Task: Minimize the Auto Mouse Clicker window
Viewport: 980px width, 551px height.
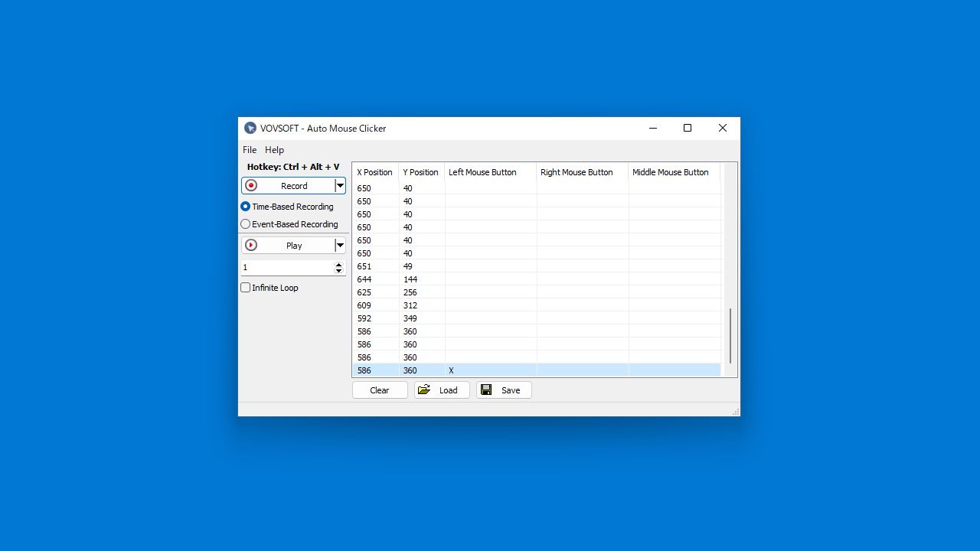Action: point(653,129)
